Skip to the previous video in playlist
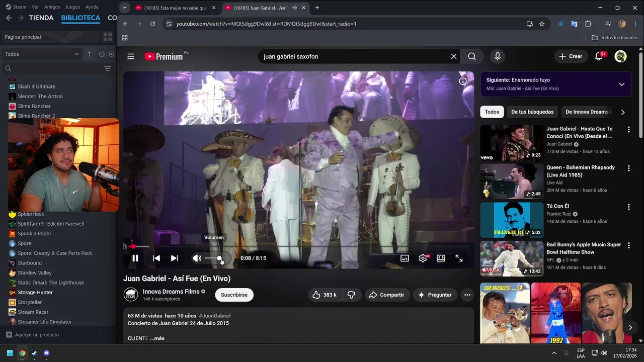644x362 pixels. coord(156,258)
